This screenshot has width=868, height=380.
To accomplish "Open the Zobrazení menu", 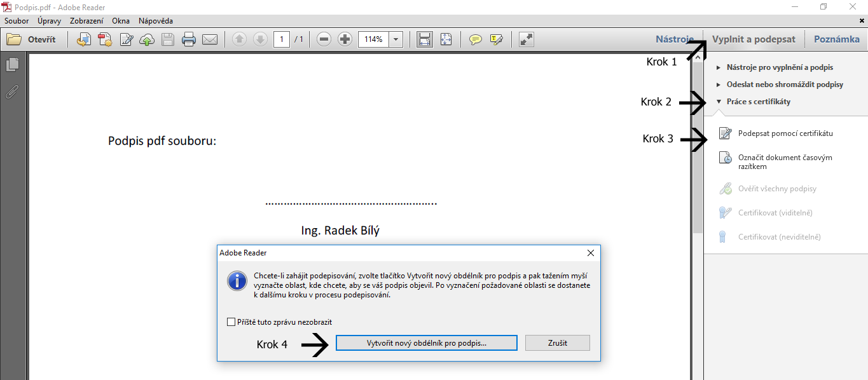I will (86, 21).
